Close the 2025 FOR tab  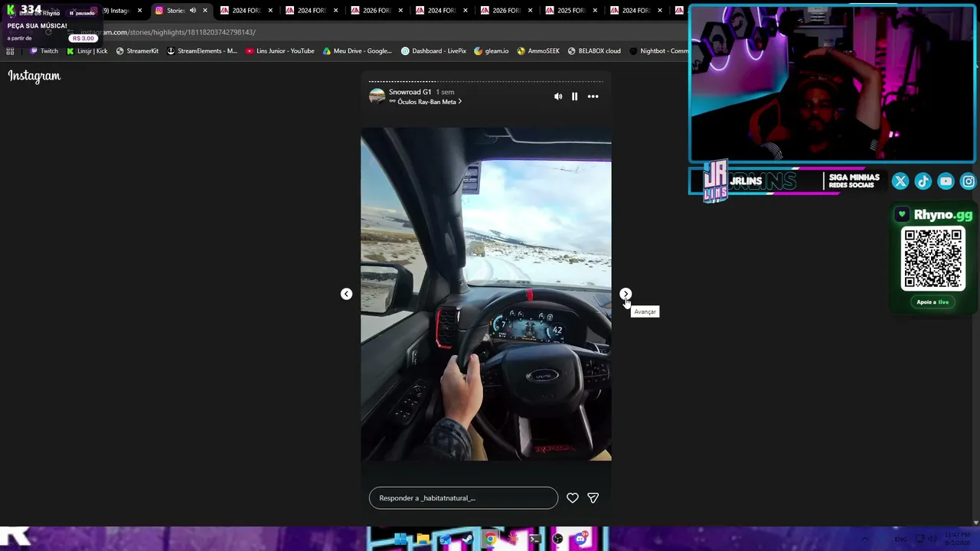[x=595, y=11]
